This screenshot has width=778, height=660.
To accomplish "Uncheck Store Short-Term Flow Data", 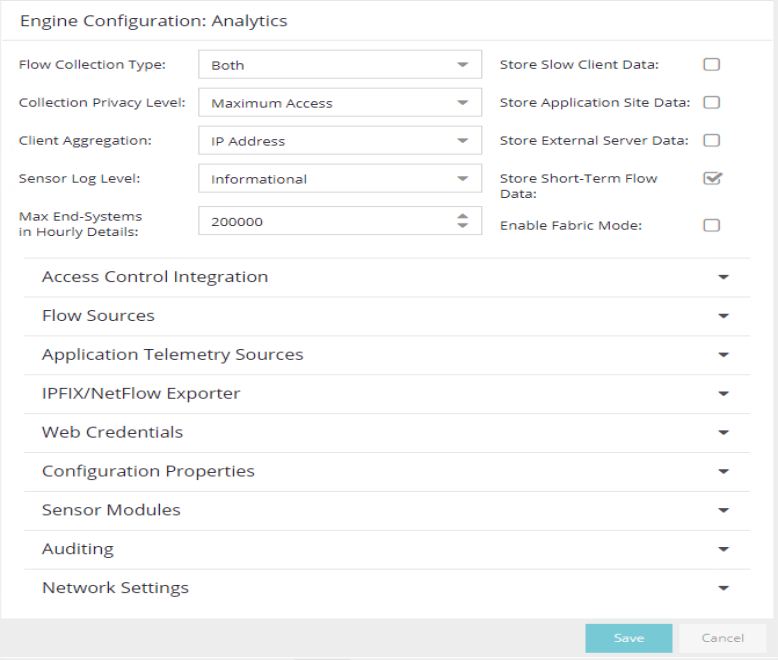I will (x=712, y=178).
